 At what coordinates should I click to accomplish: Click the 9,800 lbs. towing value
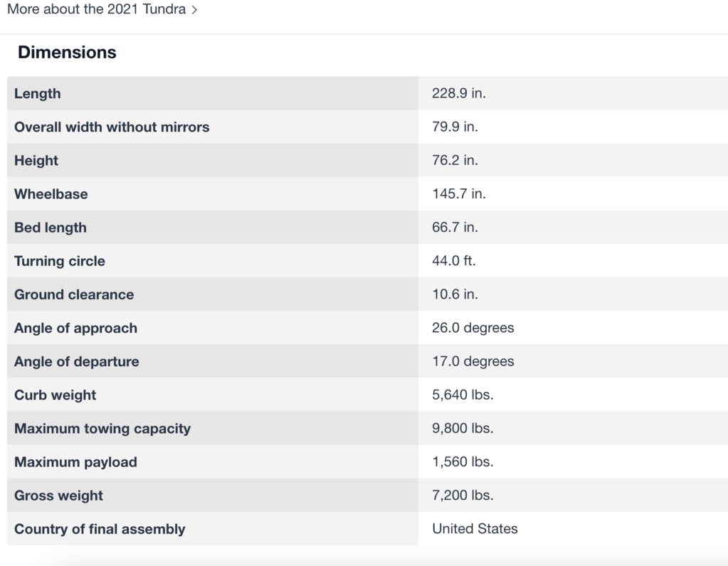coord(463,429)
